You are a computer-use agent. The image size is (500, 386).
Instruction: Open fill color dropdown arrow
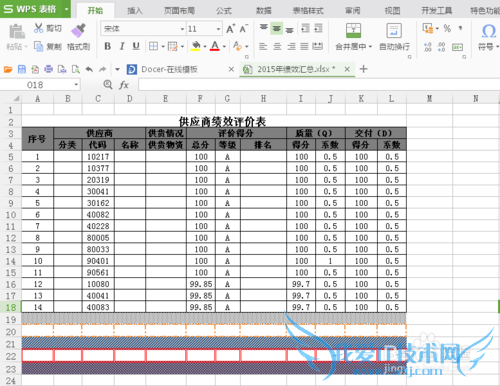coord(205,46)
